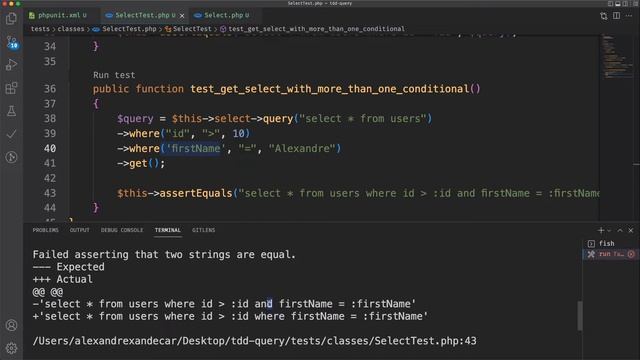Open the Extensions view
Image resolution: width=640 pixels, height=360 pixels.
point(11,88)
